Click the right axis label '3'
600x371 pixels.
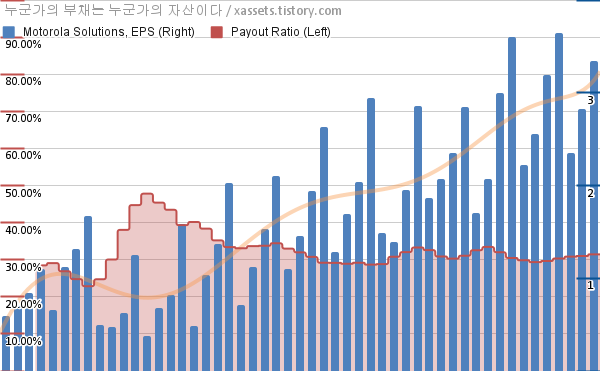pos(590,100)
